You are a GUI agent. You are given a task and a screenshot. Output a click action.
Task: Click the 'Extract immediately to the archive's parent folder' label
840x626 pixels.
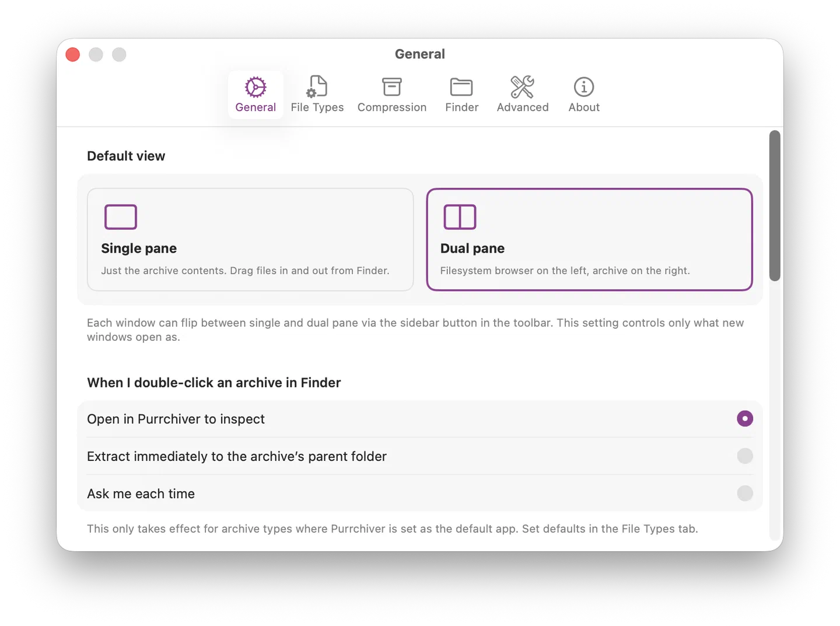pos(237,456)
